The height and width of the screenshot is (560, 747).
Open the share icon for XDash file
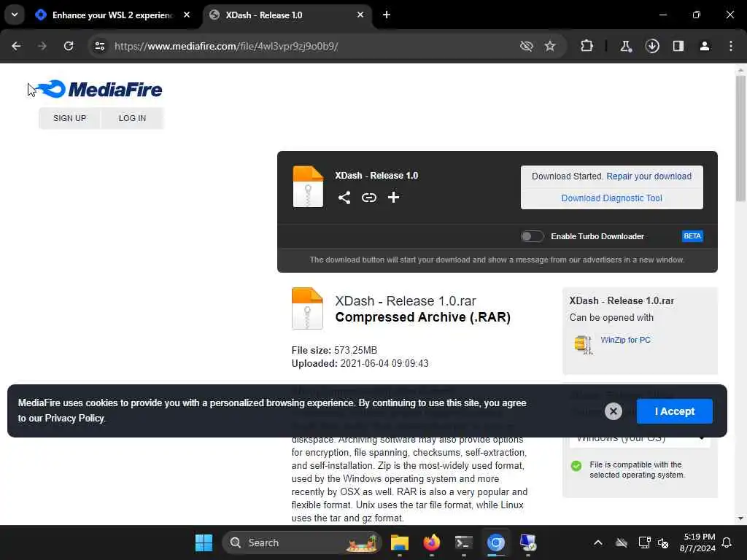344,198
